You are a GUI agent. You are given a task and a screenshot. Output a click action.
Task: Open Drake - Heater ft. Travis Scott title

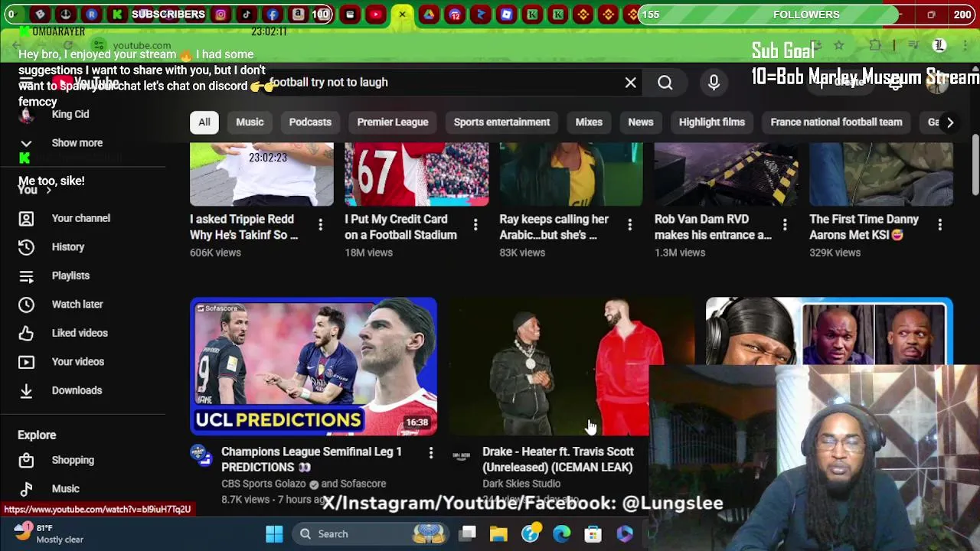pyautogui.click(x=558, y=459)
